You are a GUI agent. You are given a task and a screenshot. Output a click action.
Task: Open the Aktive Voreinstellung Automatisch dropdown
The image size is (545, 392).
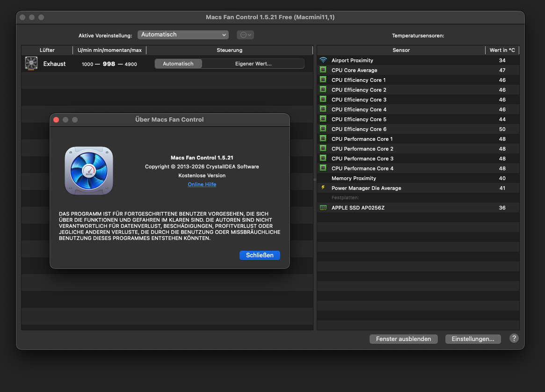[x=183, y=35]
